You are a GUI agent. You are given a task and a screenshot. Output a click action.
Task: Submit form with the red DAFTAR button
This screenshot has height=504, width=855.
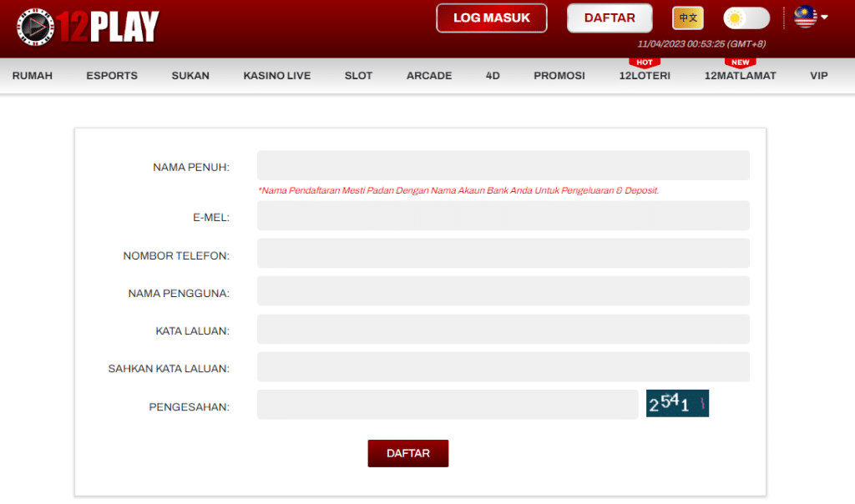(407, 453)
